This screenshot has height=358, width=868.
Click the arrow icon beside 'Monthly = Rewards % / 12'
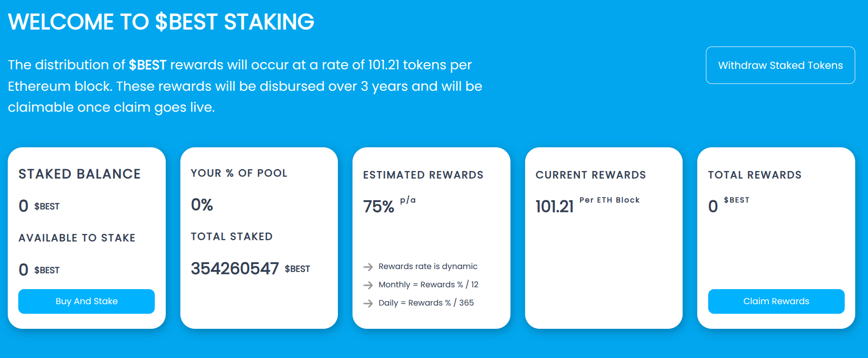[368, 285]
